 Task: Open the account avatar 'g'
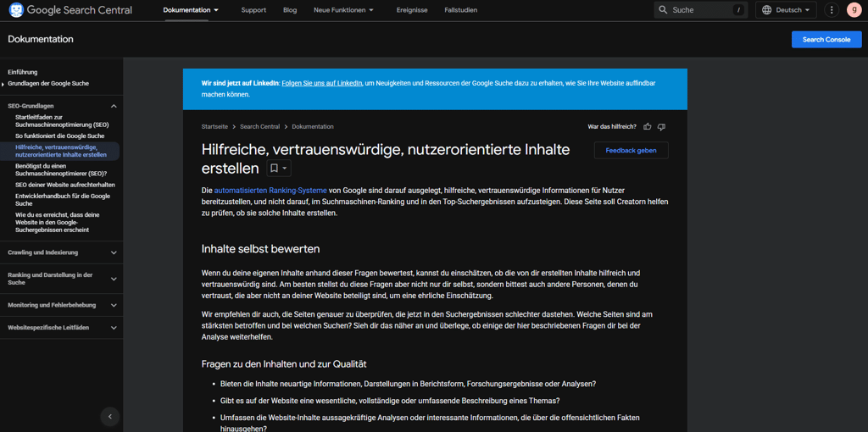tap(854, 10)
